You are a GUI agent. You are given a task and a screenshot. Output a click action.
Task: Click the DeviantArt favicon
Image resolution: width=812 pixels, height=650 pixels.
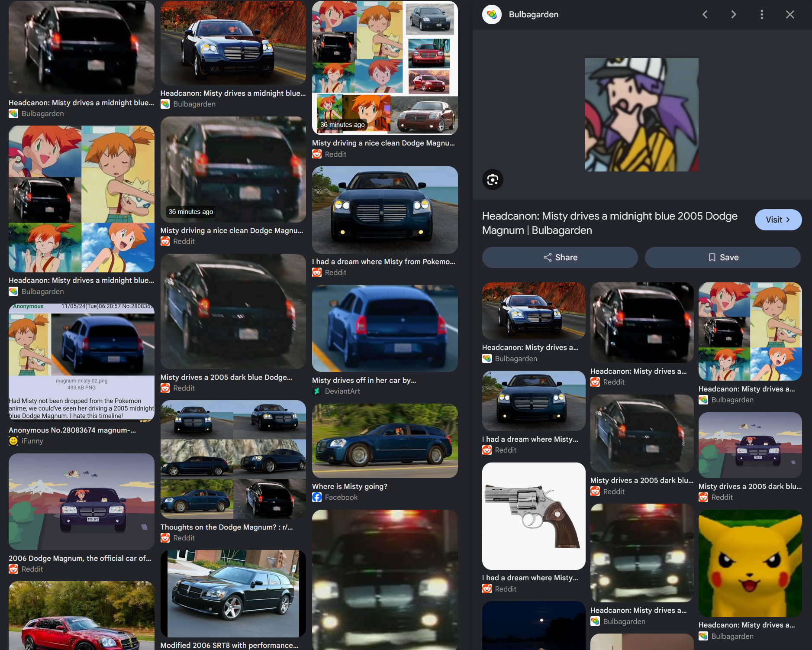(317, 391)
